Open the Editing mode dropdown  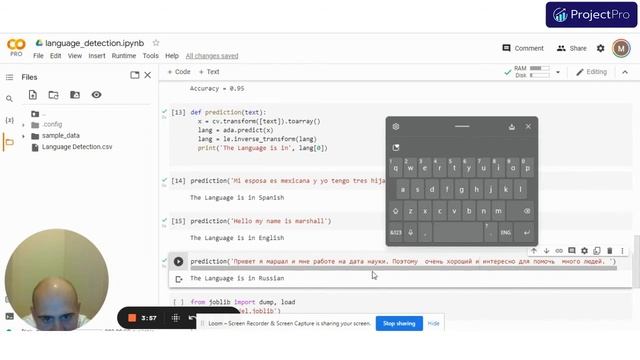pos(591,72)
